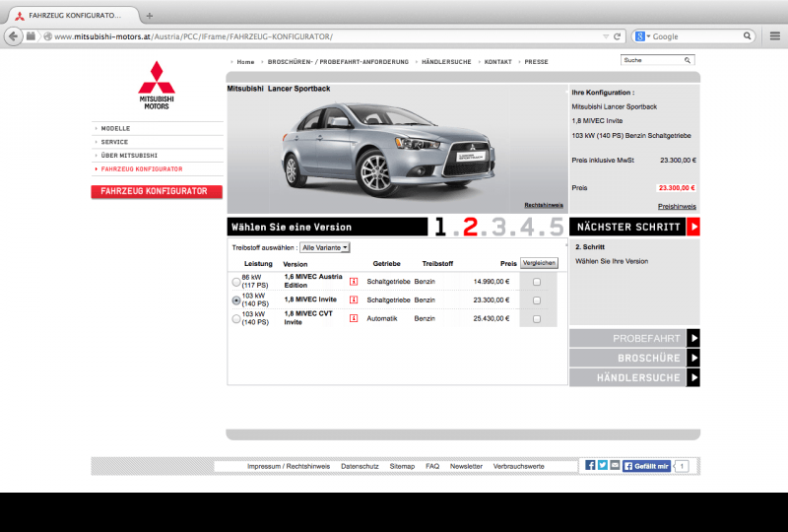Open Presse in the top navigation

tap(536, 62)
